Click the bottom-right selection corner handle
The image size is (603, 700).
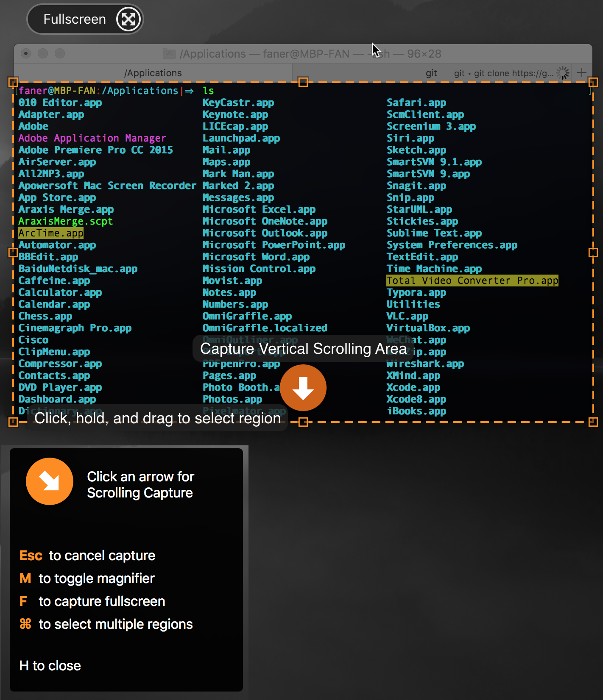[x=593, y=422]
